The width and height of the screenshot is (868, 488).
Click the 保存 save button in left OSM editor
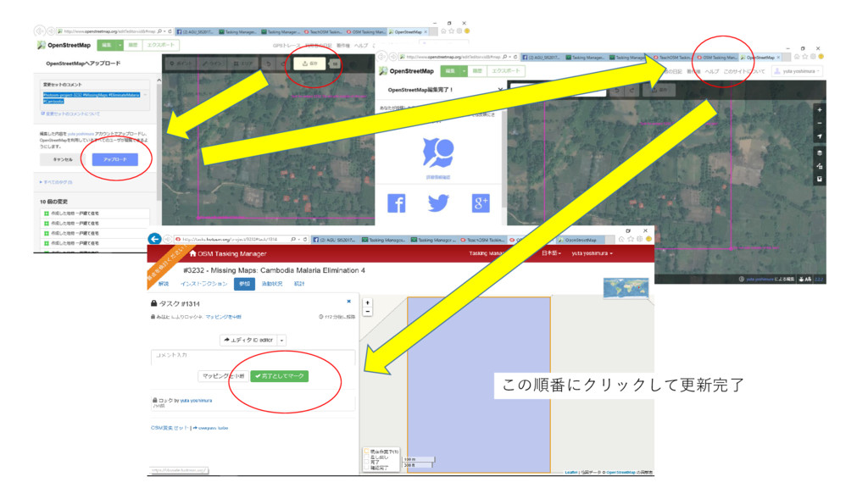(310, 64)
